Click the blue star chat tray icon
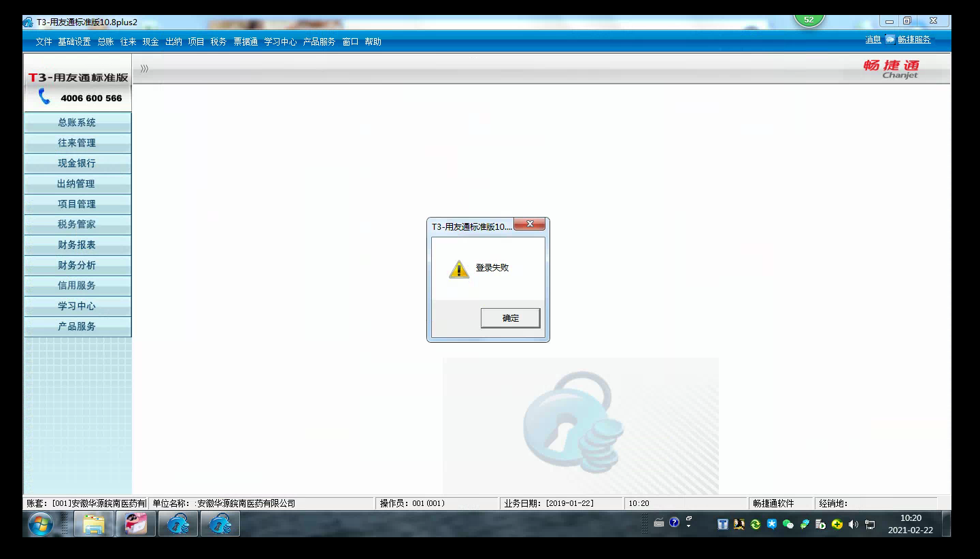Image resolution: width=980 pixels, height=559 pixels. [x=772, y=524]
